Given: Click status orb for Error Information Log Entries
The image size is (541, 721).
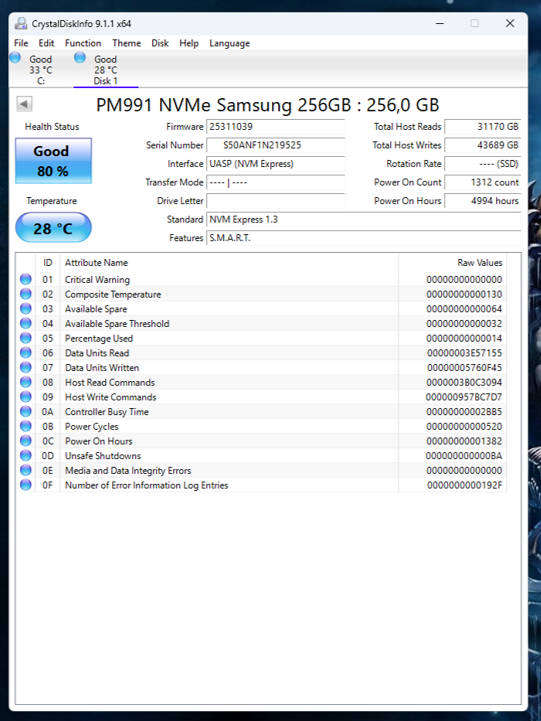Looking at the screenshot, I should tap(26, 485).
